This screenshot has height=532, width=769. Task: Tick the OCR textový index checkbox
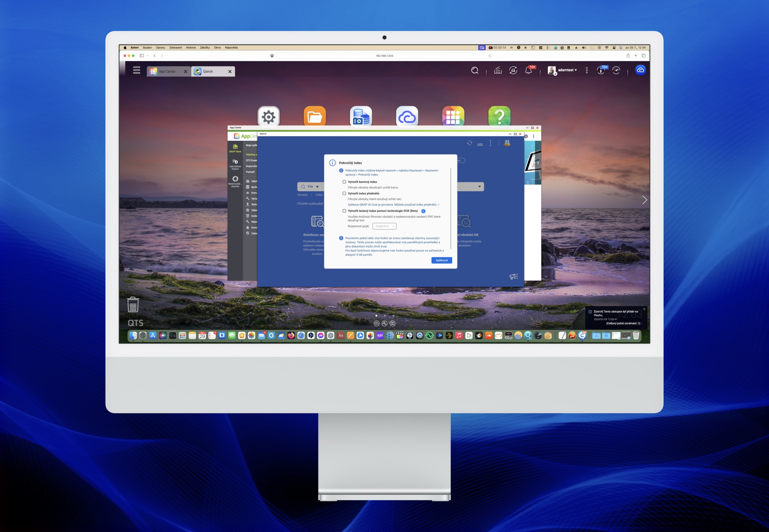pyautogui.click(x=344, y=211)
